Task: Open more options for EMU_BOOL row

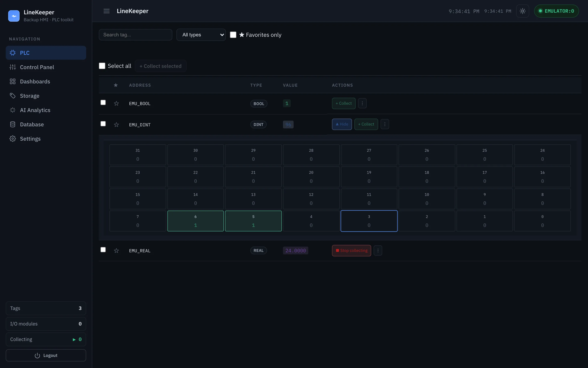Action: click(362, 103)
